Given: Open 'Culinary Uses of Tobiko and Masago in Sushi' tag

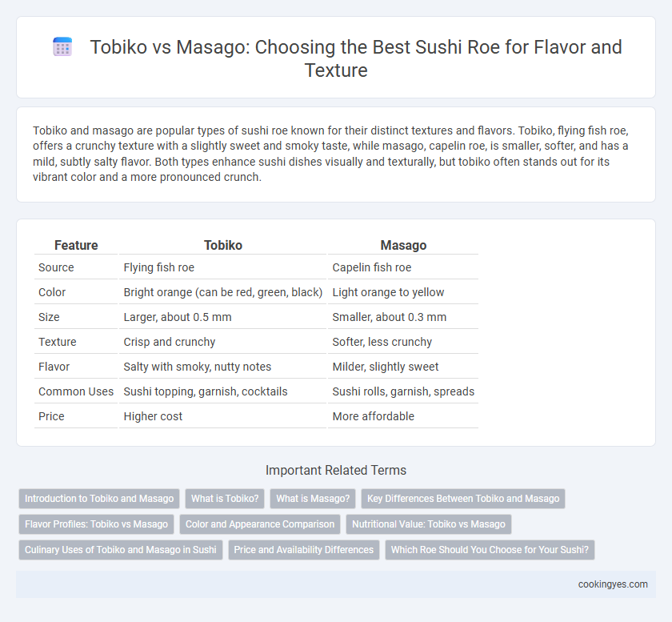Looking at the screenshot, I should tap(121, 550).
